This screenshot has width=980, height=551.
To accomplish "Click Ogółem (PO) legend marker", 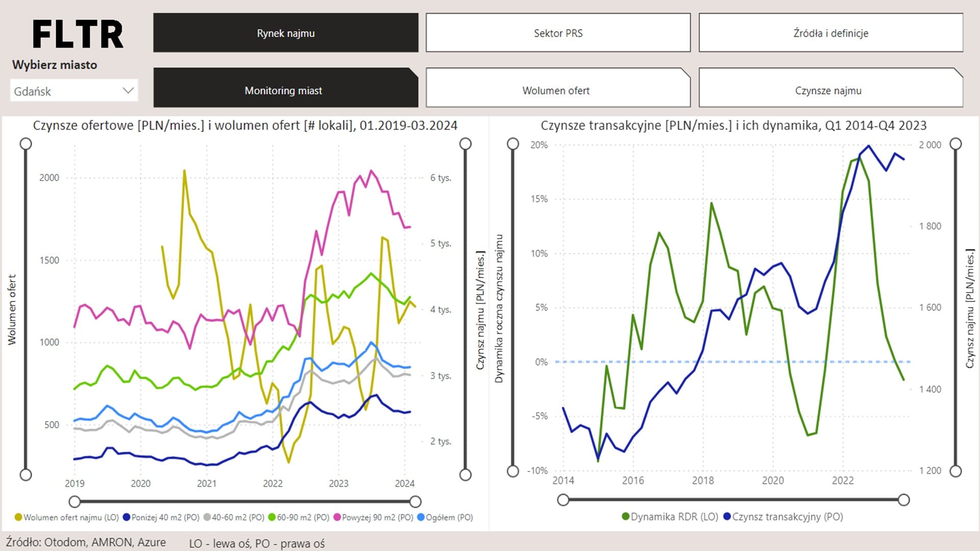I will pos(421,517).
